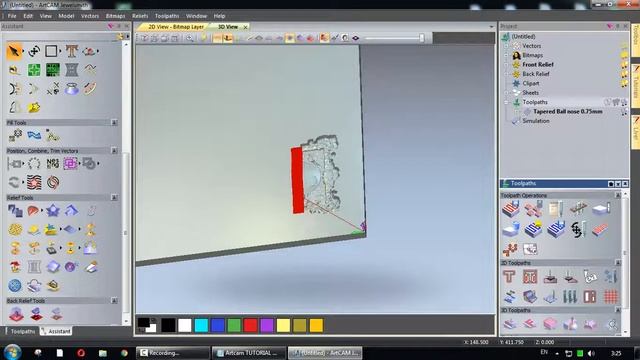
Task: Close the 3D View tab
Action: click(245, 27)
